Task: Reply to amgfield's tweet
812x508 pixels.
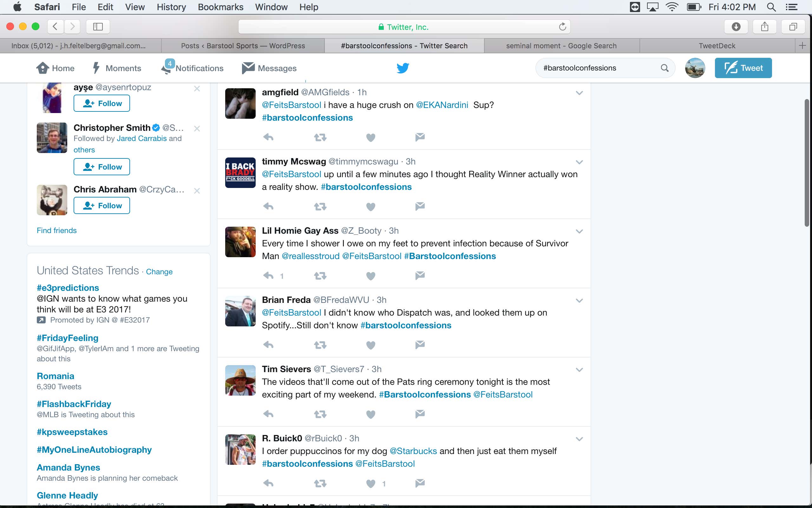Action: pos(268,137)
